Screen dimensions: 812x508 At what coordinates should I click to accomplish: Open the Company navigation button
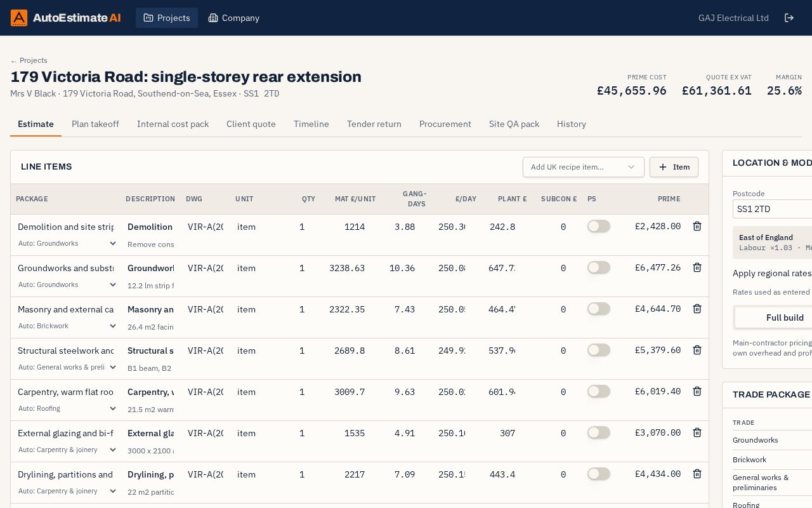point(234,18)
